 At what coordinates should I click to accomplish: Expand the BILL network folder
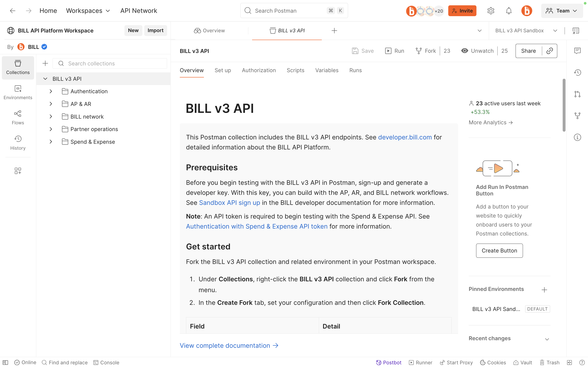click(51, 117)
